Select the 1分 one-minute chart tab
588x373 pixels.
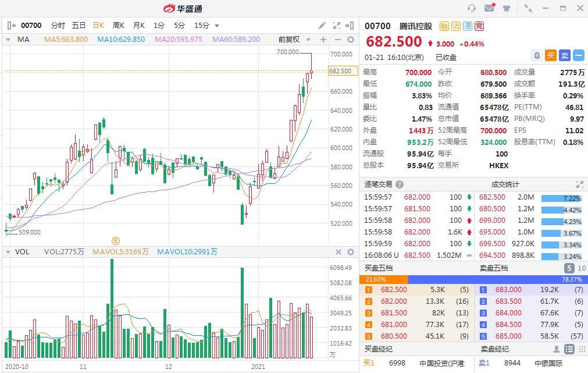(159, 26)
